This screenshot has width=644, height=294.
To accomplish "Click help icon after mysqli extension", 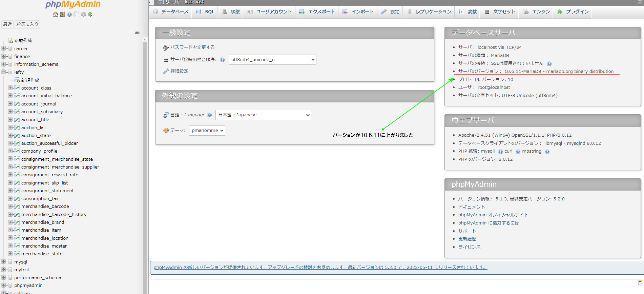I will pyautogui.click(x=500, y=152).
